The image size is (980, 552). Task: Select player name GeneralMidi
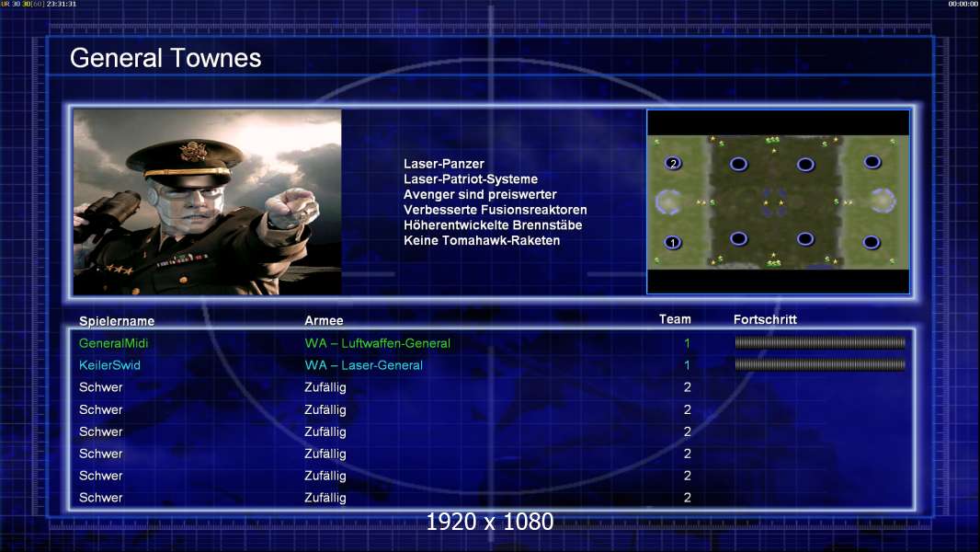click(114, 343)
